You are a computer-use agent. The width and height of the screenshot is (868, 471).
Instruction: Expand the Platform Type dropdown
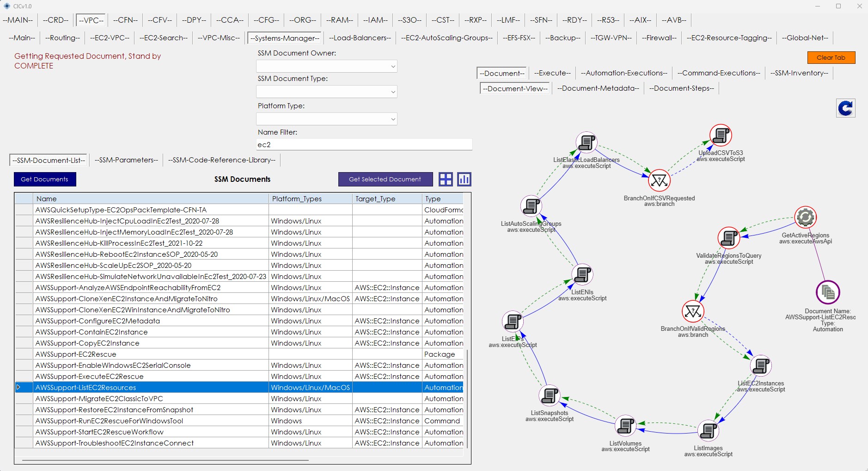326,119
